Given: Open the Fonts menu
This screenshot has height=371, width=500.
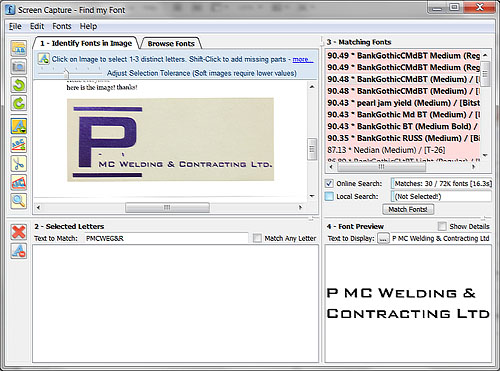Looking at the screenshot, I should click(x=62, y=26).
